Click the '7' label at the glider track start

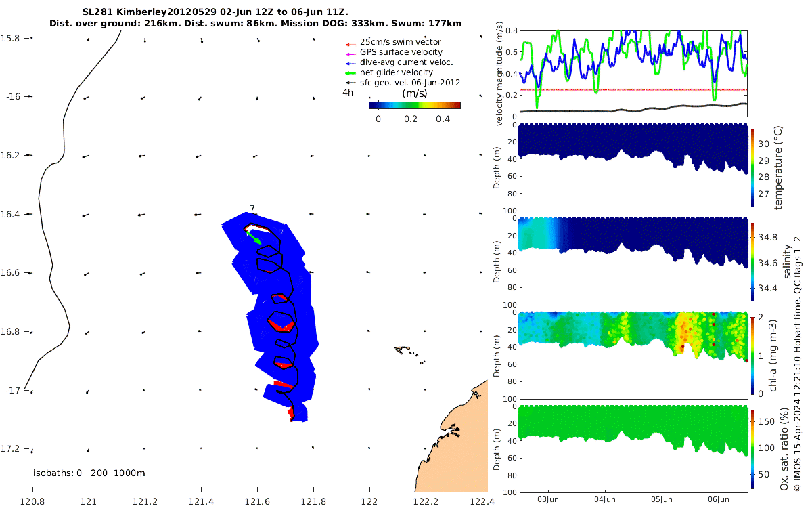(252, 209)
